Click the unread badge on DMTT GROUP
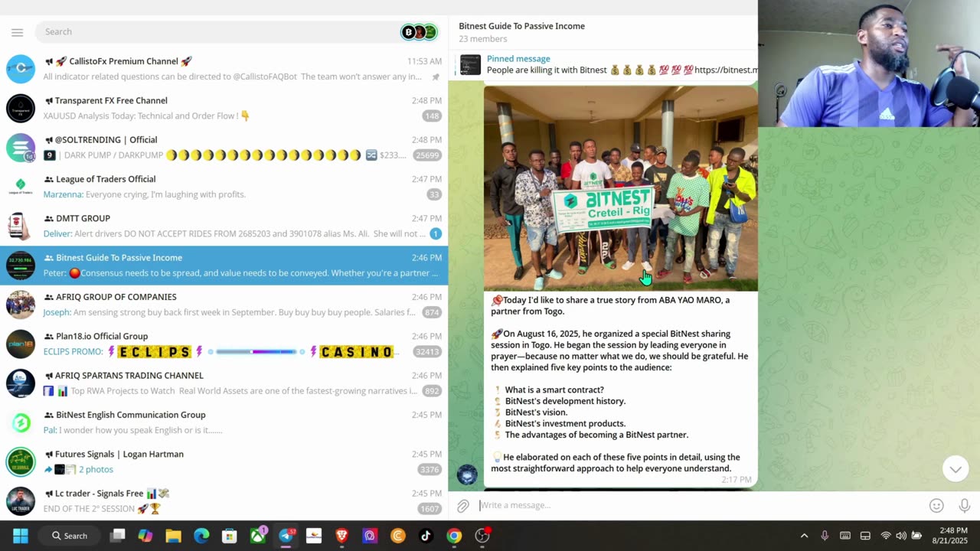Image resolution: width=980 pixels, height=551 pixels. 436,234
